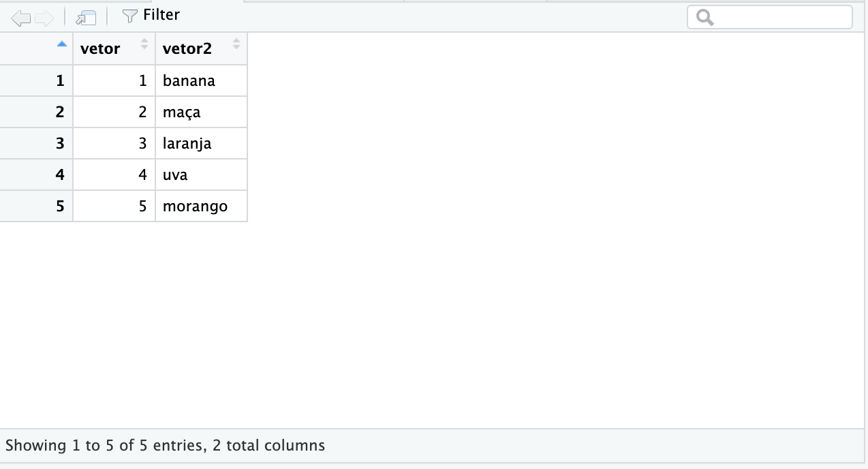Click the sort arrows beside vetor2
Viewport: 868px width, 469px height.
(236, 44)
